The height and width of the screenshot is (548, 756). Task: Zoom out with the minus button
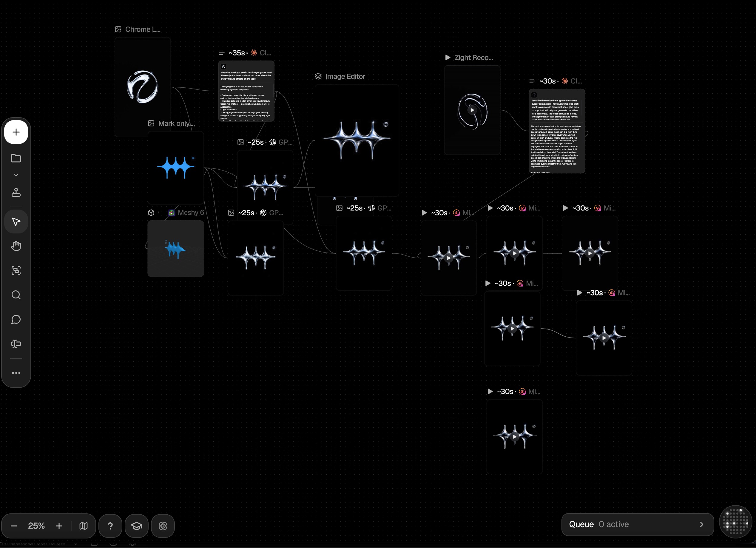(14, 526)
